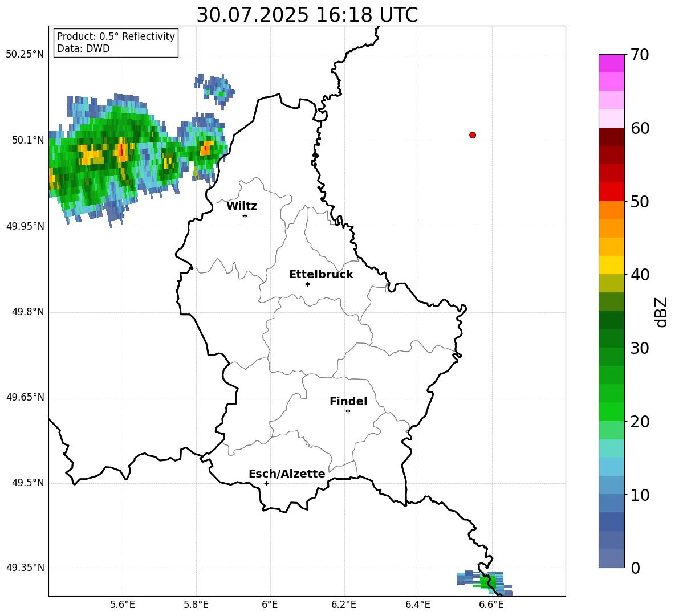This screenshot has height=616, width=675.
Task: Click the 5.8°E longitude label
Action: (x=196, y=605)
